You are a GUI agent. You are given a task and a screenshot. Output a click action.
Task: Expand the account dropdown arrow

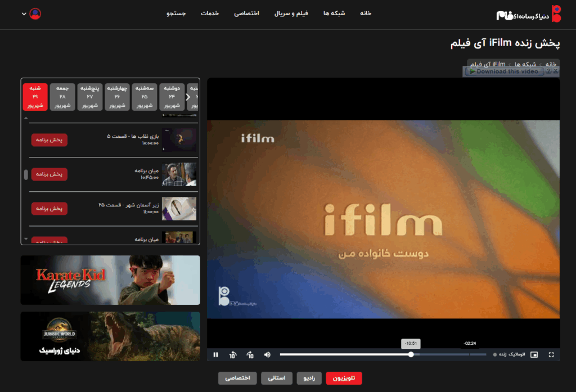pyautogui.click(x=24, y=14)
